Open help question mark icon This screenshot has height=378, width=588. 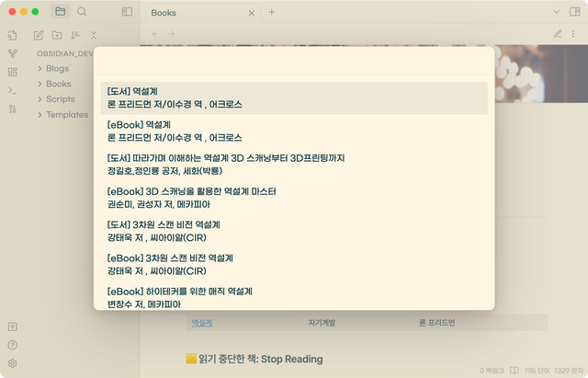coord(12,345)
